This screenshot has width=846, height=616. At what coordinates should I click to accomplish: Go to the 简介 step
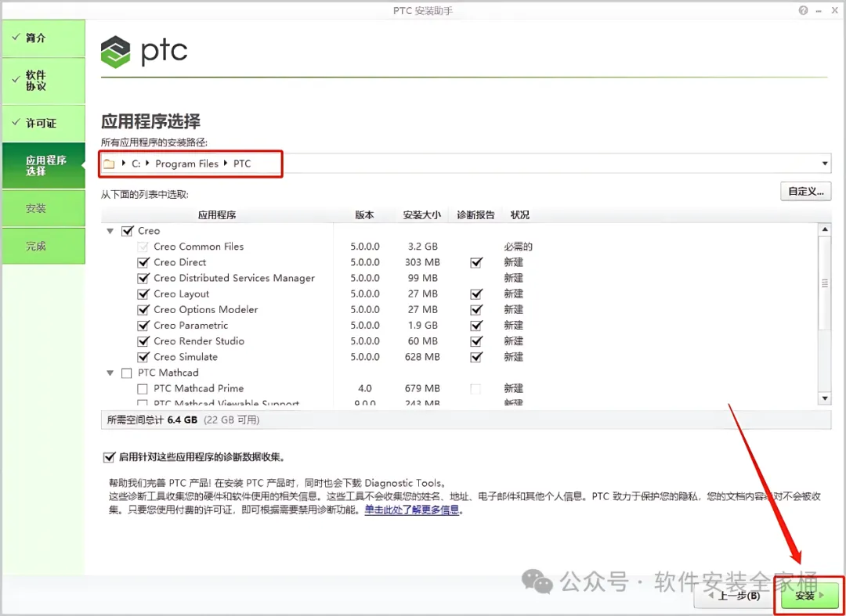(x=43, y=38)
